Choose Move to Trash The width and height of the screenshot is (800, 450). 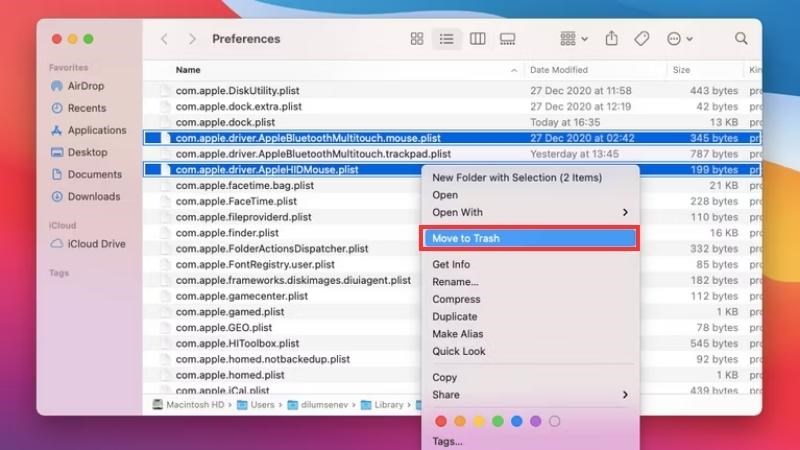pos(530,238)
